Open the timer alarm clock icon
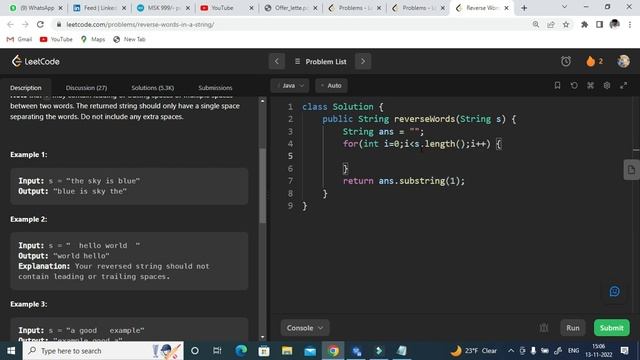 coord(566,61)
